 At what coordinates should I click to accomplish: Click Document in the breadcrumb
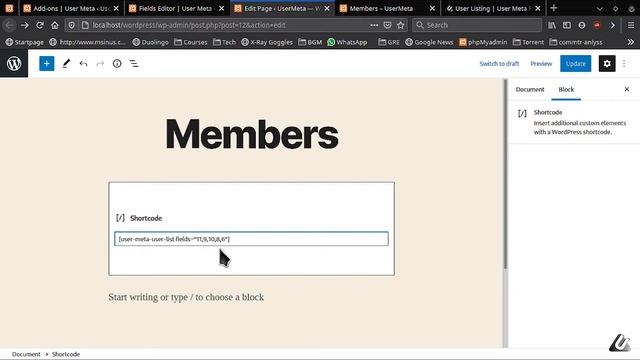point(26,354)
